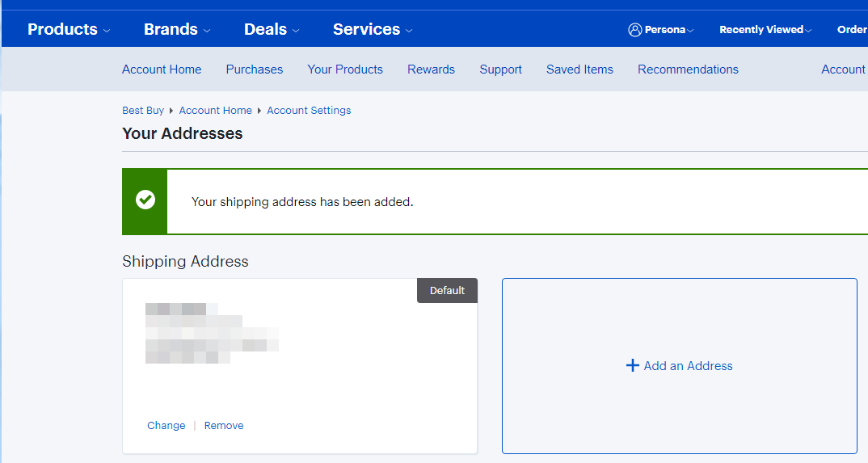868x463 pixels.
Task: Open the Recommendations tab
Action: pyautogui.click(x=688, y=69)
